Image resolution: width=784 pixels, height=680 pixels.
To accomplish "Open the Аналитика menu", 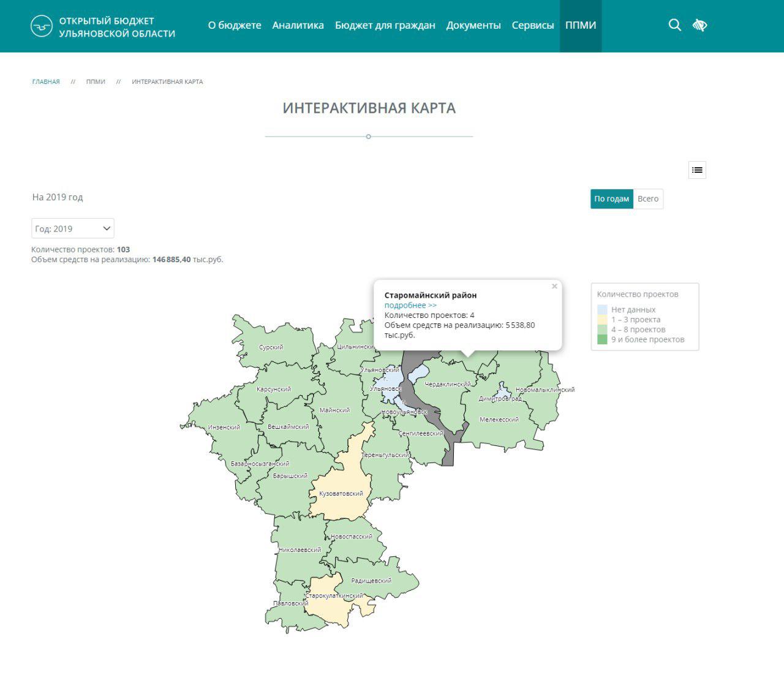I will tap(298, 26).
